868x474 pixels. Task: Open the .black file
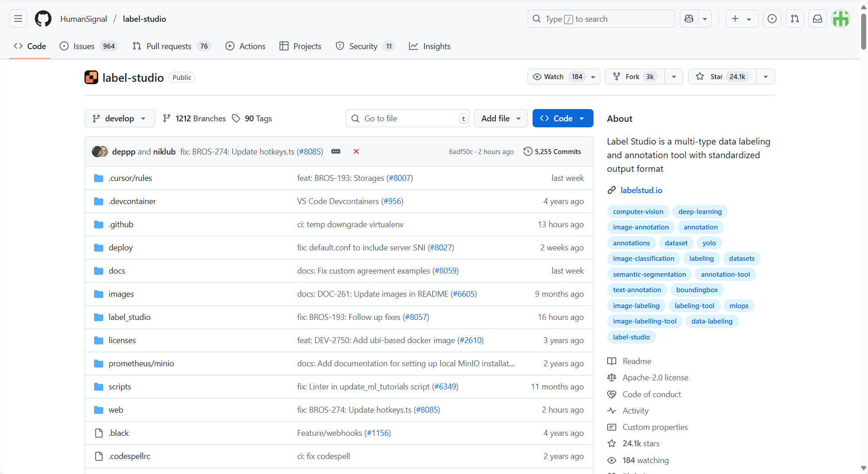coord(119,433)
